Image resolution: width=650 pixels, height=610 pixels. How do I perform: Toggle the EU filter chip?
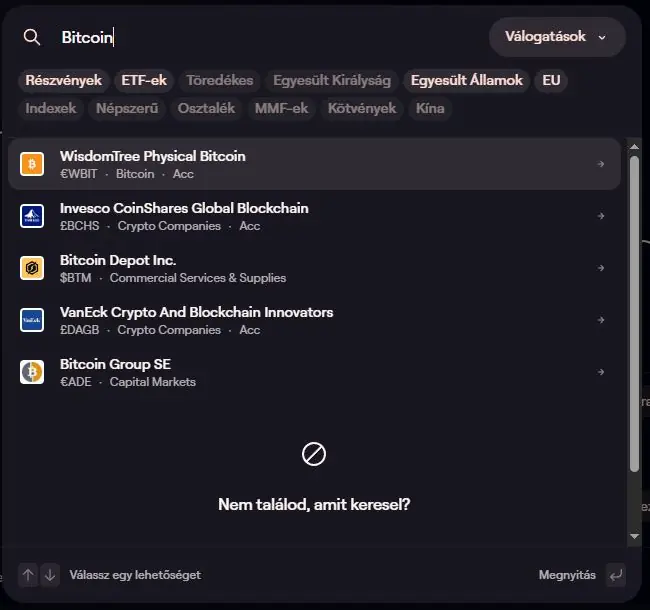(x=551, y=80)
